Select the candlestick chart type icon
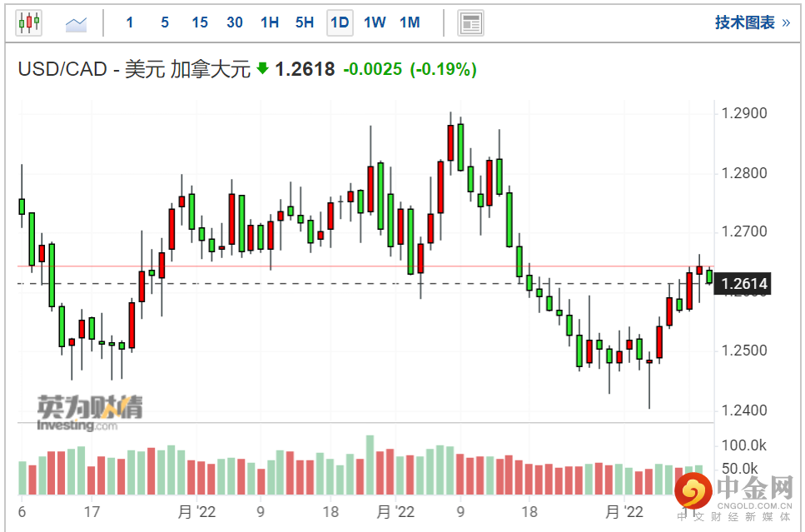Image resolution: width=805 pixels, height=532 pixels. (x=29, y=22)
